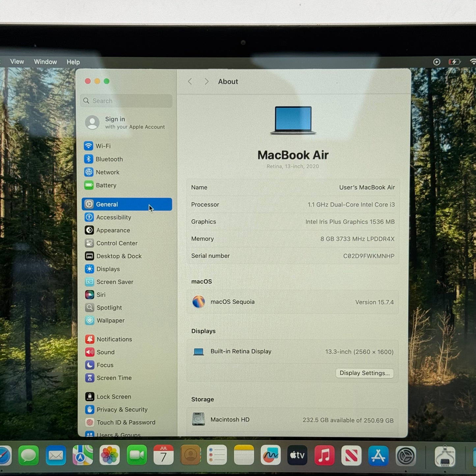Viewport: 476px width, 476px height.
Task: Open Maps from the Dock
Action: click(x=83, y=456)
